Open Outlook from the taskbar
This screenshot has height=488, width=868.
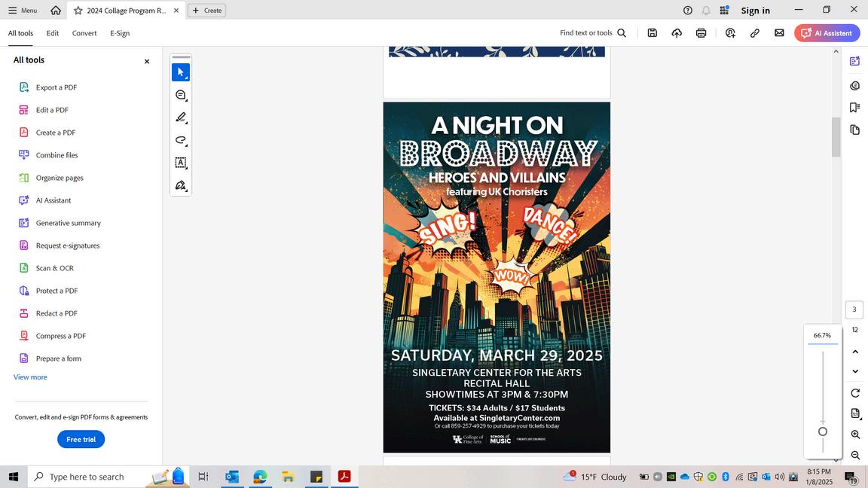232,477
